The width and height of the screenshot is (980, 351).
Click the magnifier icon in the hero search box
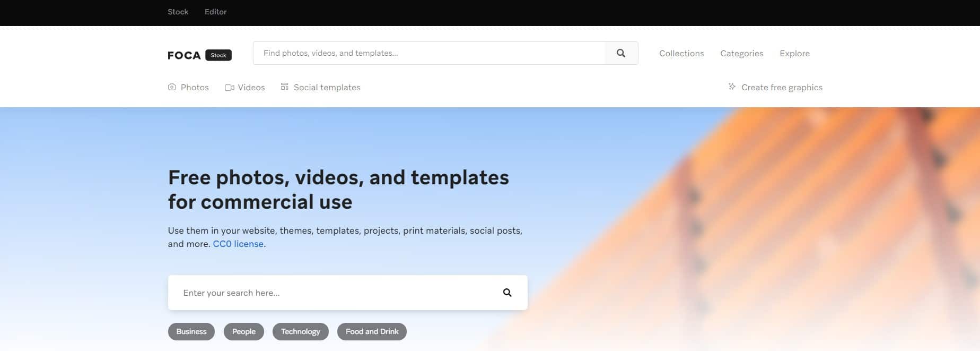[507, 293]
